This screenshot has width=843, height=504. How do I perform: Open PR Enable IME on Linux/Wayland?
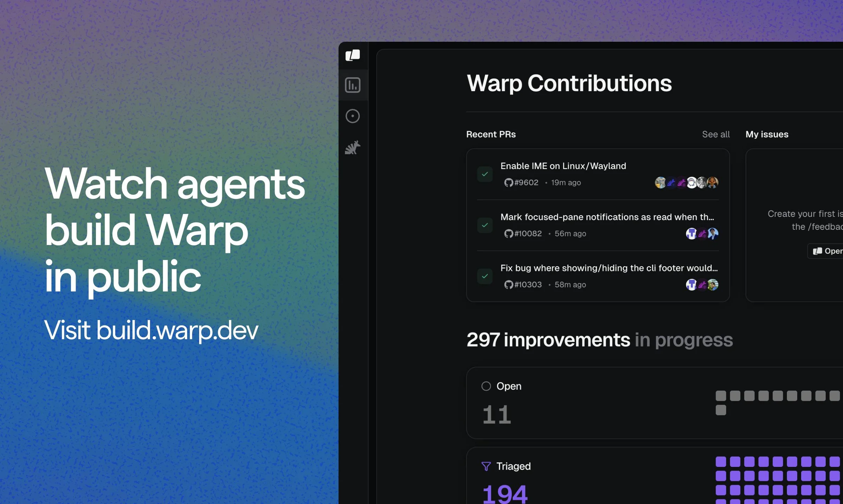(x=563, y=166)
